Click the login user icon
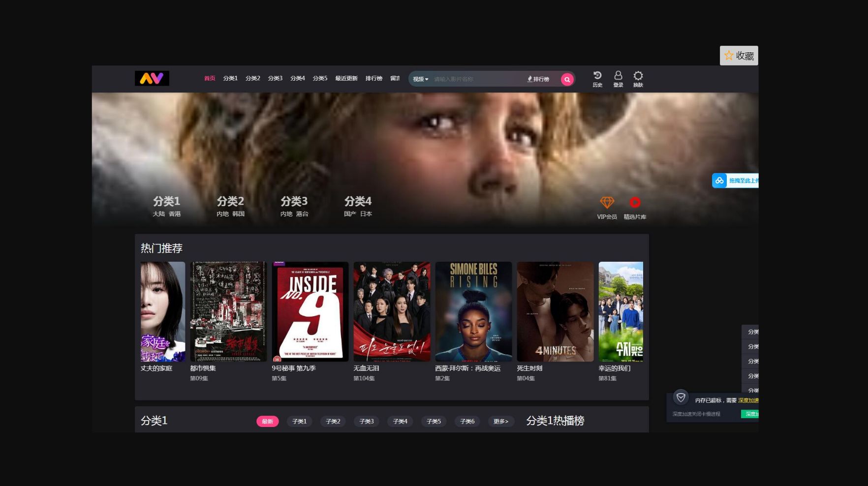 pyautogui.click(x=618, y=76)
